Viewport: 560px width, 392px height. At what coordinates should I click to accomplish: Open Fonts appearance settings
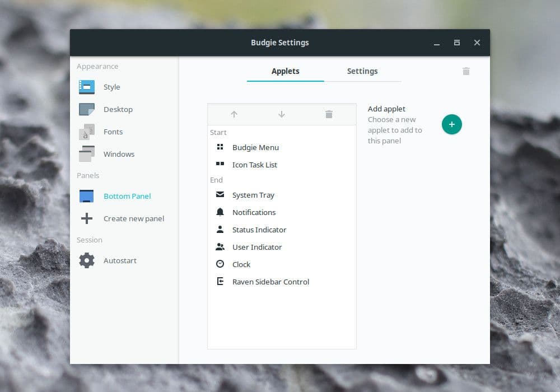[124, 132]
